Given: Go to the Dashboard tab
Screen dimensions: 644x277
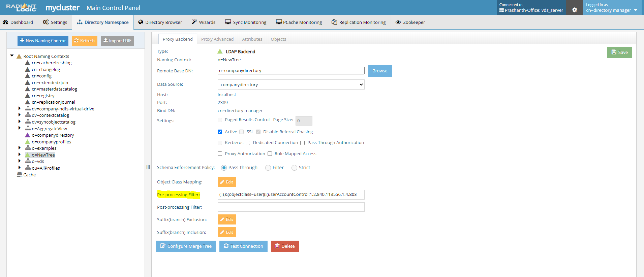Looking at the screenshot, I should [x=18, y=22].
